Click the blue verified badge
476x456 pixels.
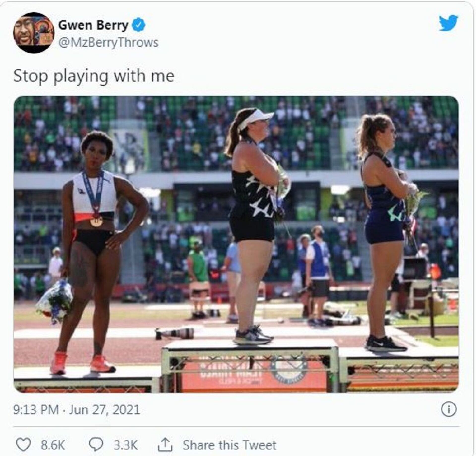[139, 25]
